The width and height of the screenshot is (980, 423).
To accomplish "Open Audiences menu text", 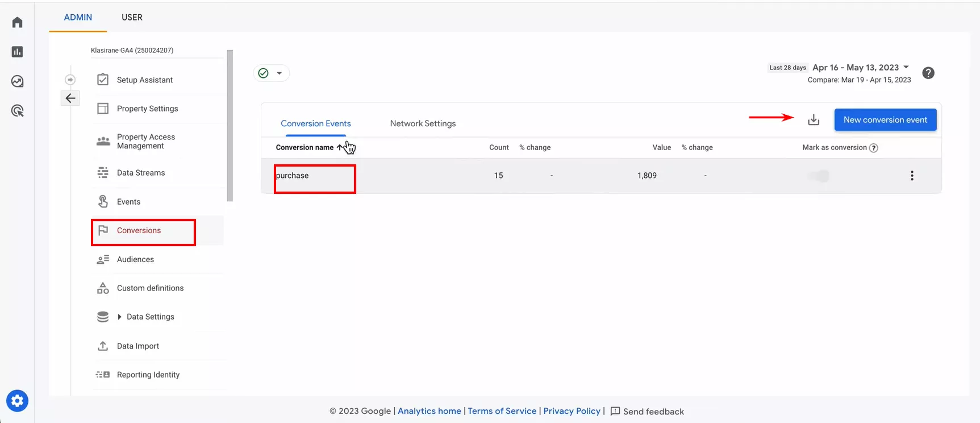I will click(x=135, y=259).
